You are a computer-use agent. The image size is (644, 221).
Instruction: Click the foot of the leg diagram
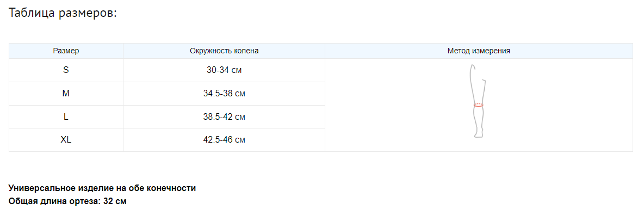[x=478, y=134]
